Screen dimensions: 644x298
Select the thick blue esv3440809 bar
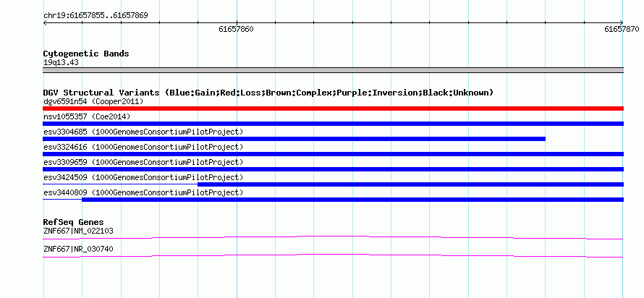pos(353,200)
